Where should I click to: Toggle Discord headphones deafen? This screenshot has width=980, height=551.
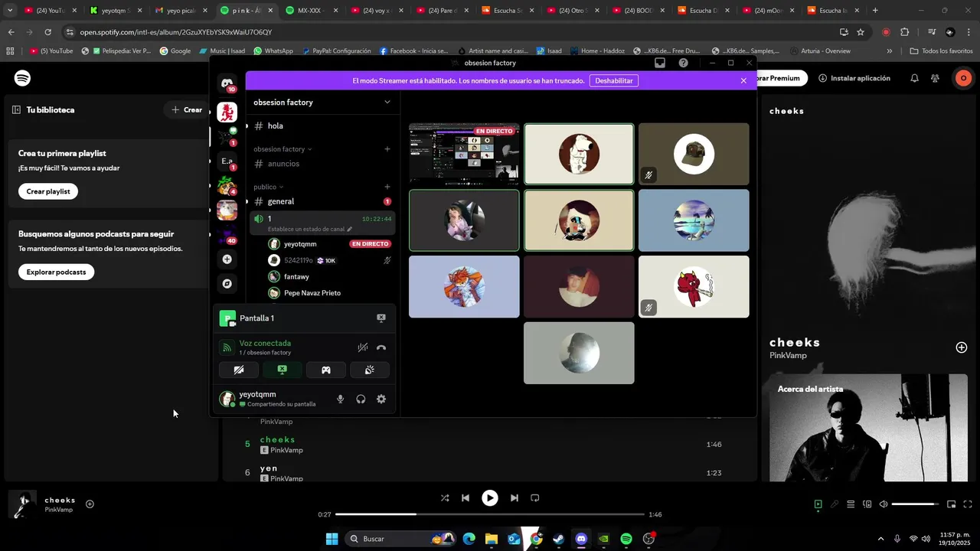tap(361, 399)
